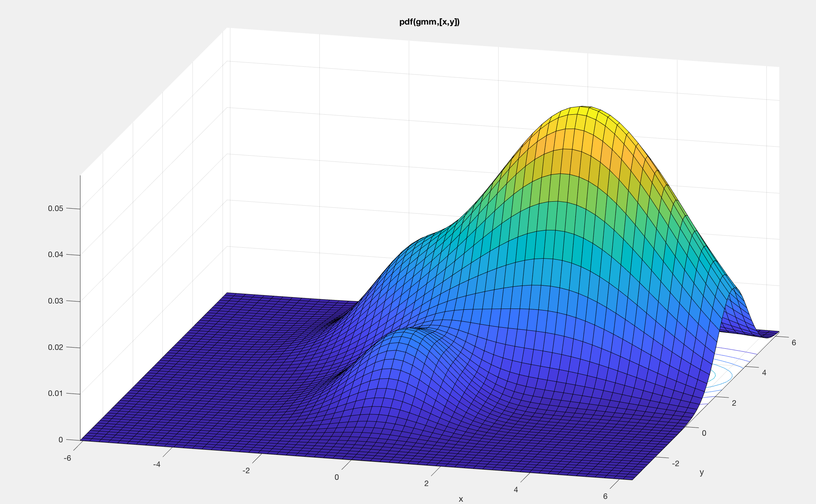
Task: Click the x-axis tick label 0
Action: click(337, 477)
